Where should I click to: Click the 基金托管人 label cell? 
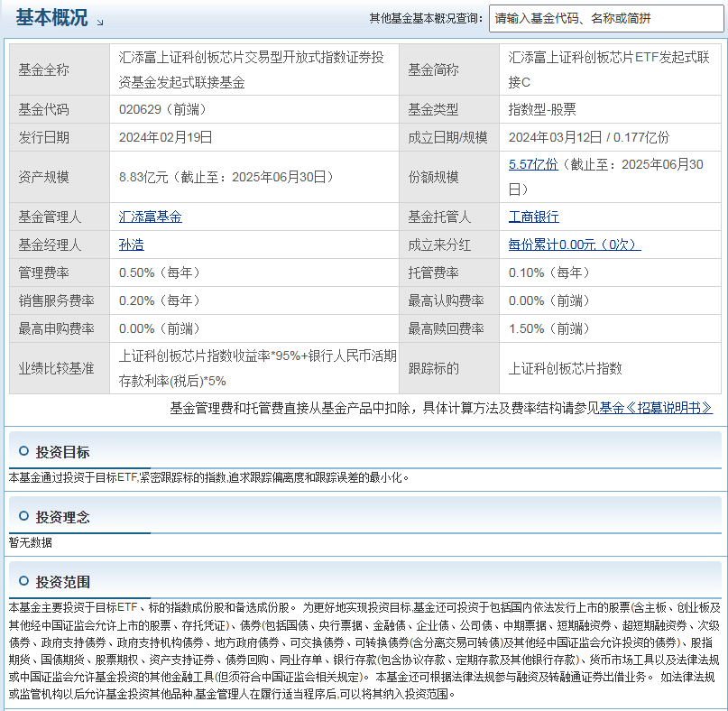tap(449, 217)
